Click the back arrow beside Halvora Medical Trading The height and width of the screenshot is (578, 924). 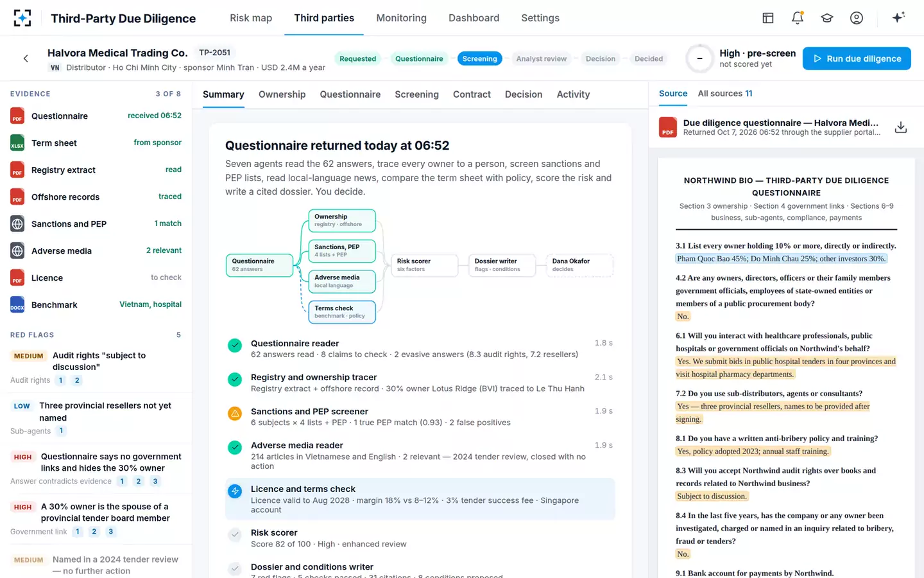coord(26,58)
